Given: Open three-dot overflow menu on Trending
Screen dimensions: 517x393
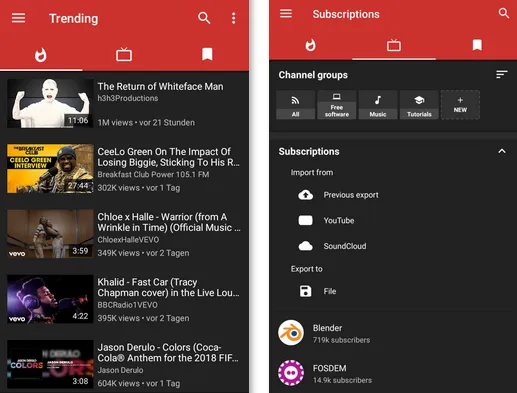Looking at the screenshot, I should [x=234, y=18].
